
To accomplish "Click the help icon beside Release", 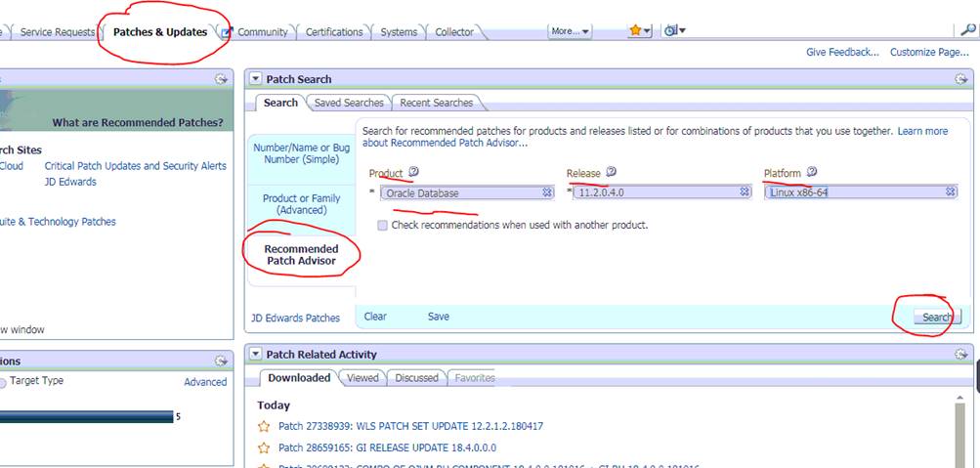I will coord(611,172).
